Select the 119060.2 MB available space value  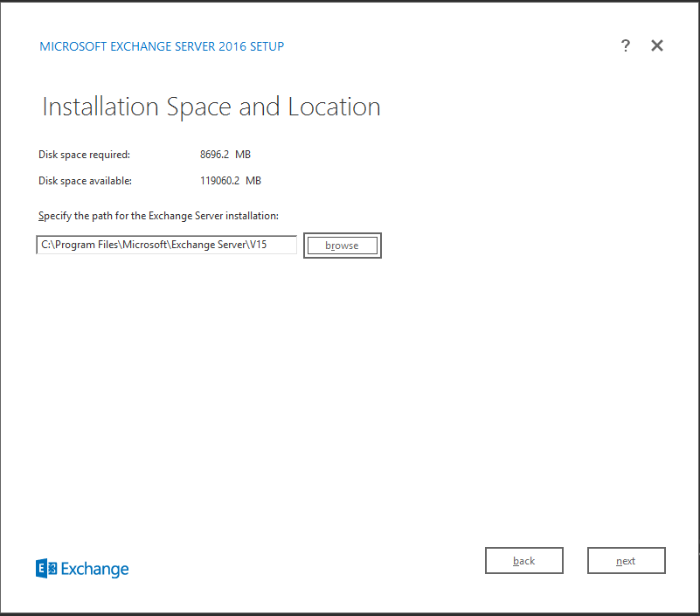pos(231,181)
